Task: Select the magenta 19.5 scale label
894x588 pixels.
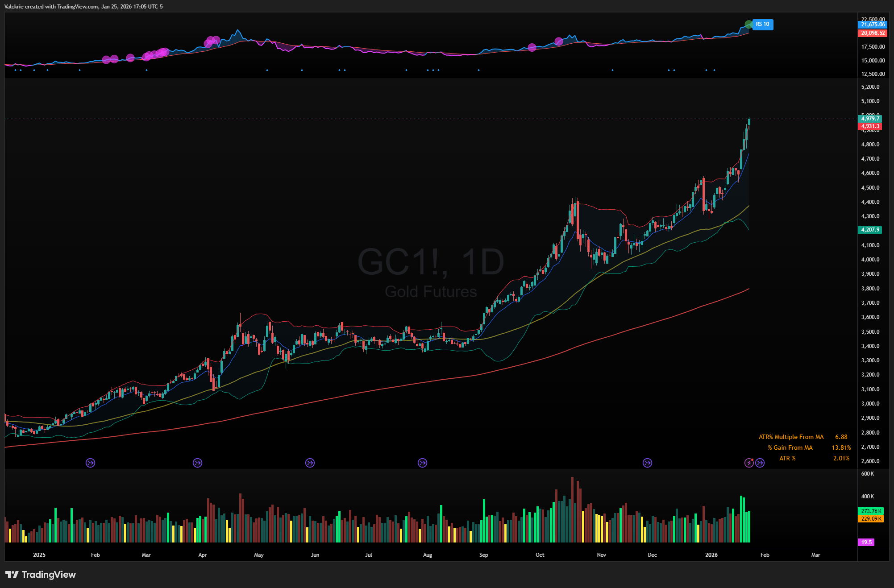Action: (866, 542)
